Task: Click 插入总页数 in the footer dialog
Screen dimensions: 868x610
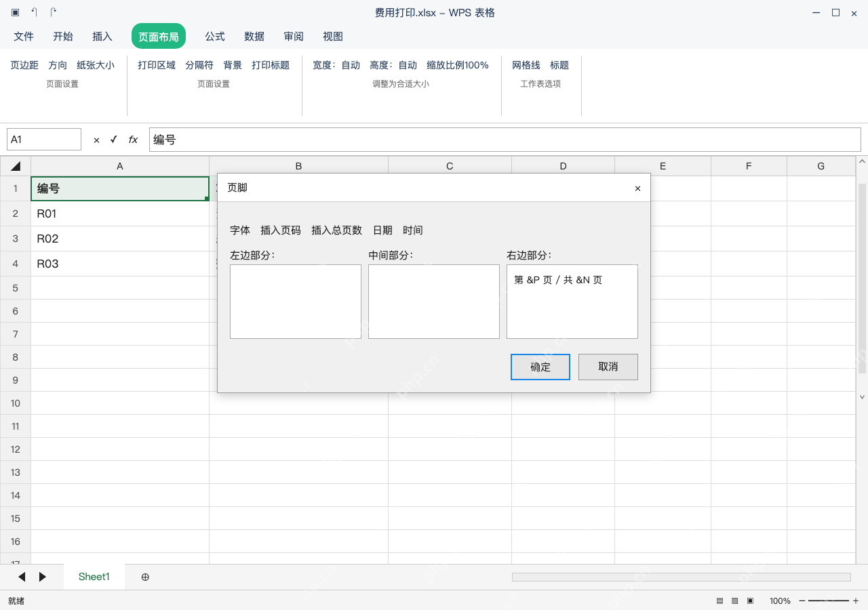Action: pos(337,230)
